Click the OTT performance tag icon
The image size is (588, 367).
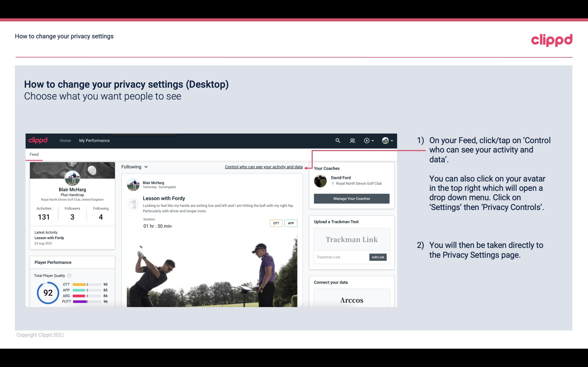pyautogui.click(x=275, y=223)
